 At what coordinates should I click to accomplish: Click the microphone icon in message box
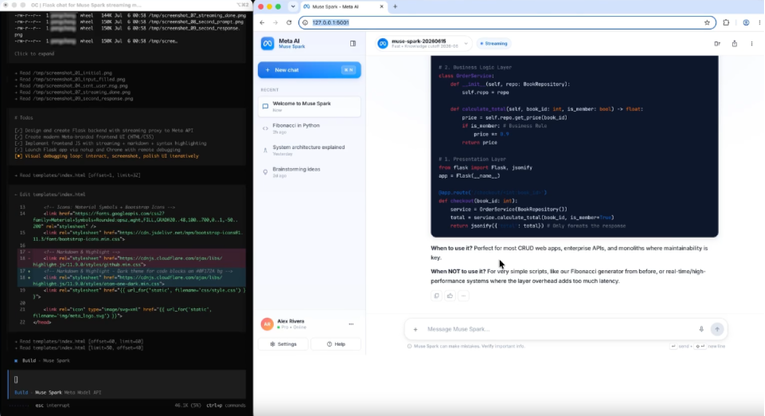point(702,329)
